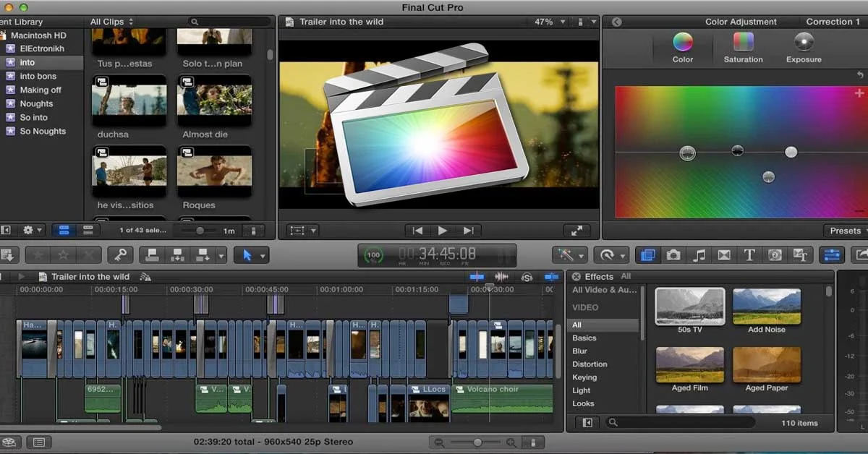
Task: Enter fullscreen viewer with arrows icon
Action: click(x=576, y=231)
